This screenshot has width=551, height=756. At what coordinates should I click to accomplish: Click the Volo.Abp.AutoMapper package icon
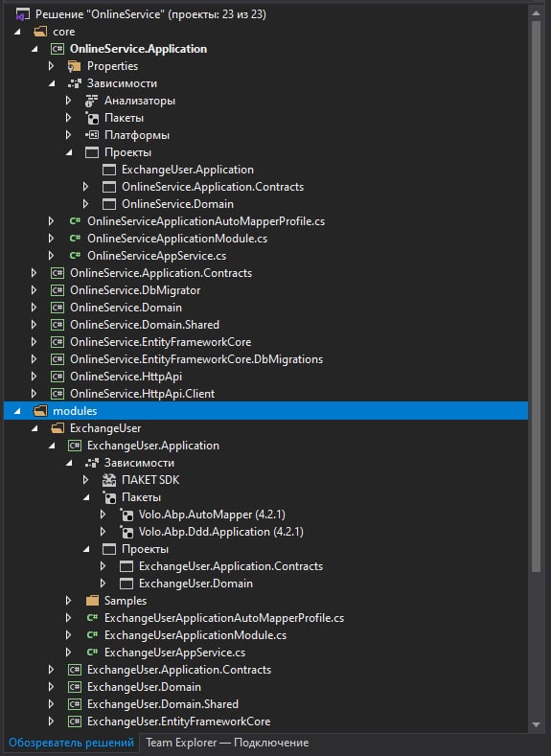(x=126, y=515)
